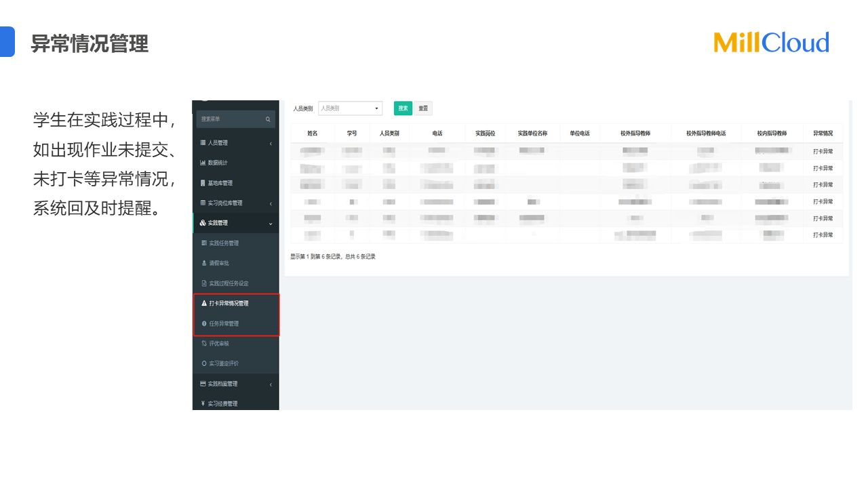Click the 数据统计 chart icon
868x488 pixels.
203,163
